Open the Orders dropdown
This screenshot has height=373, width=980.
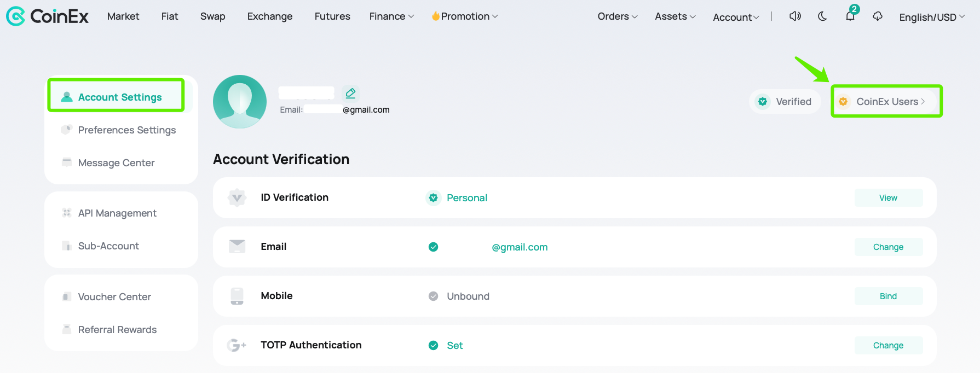pyautogui.click(x=618, y=16)
